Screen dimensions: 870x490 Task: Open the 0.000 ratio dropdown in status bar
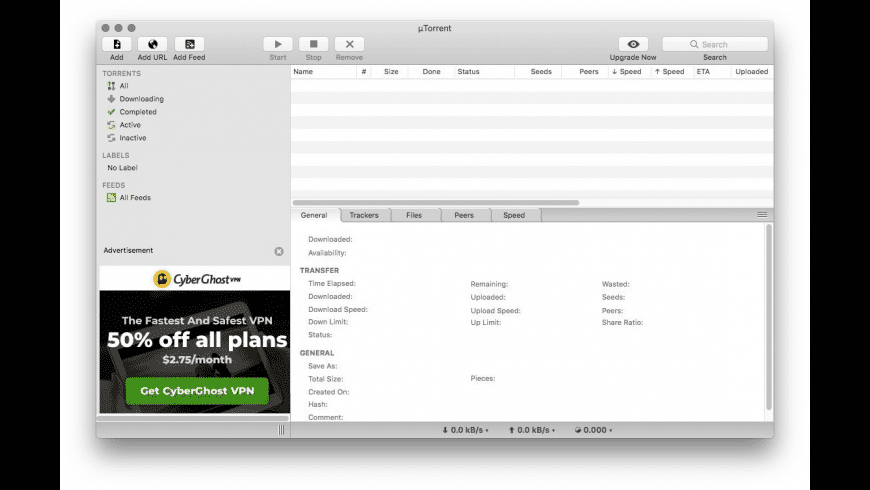[594, 430]
